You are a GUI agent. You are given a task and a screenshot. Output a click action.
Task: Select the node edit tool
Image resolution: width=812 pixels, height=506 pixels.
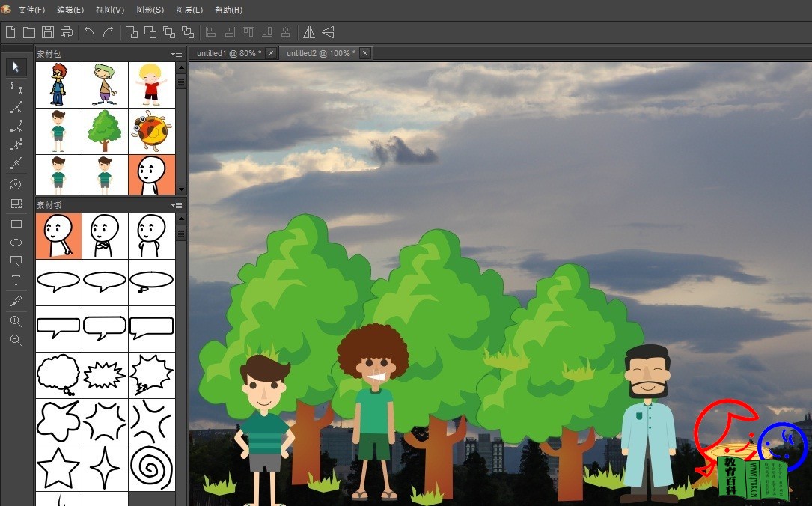pyautogui.click(x=16, y=88)
